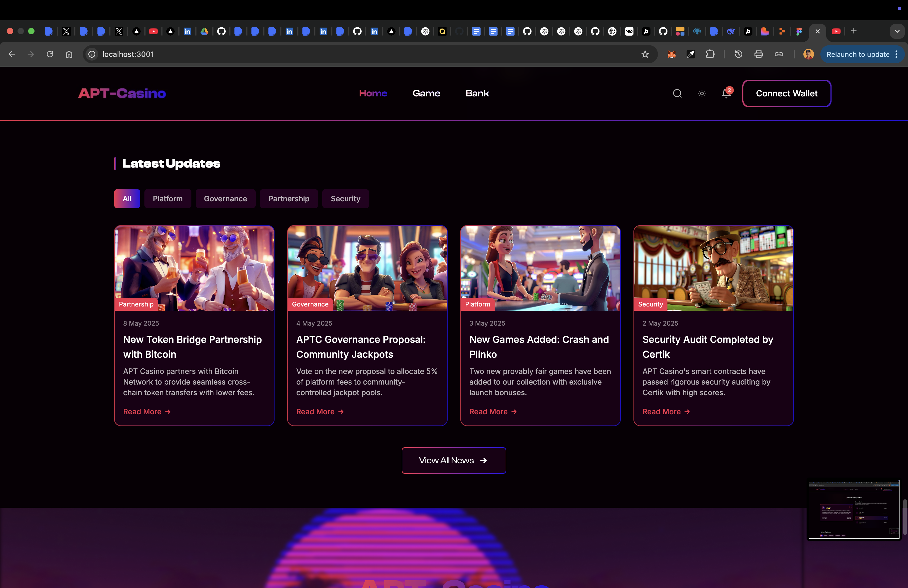Reload the page in browser
Image resolution: width=908 pixels, height=588 pixels.
pyautogui.click(x=50, y=54)
